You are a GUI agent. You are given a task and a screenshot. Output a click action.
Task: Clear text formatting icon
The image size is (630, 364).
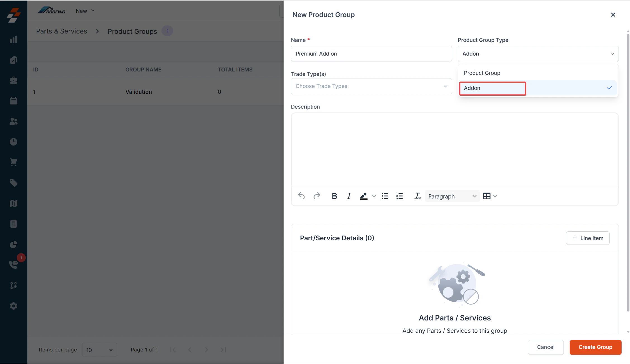click(x=417, y=196)
